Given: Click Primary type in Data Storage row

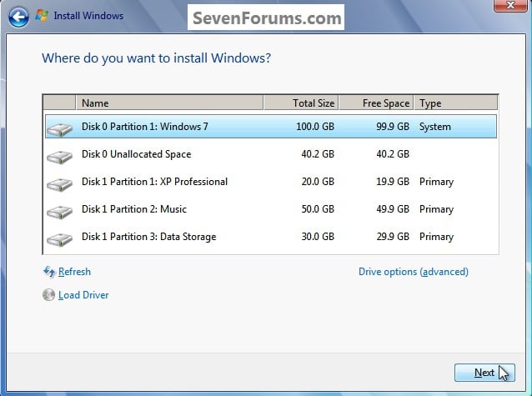Looking at the screenshot, I should [x=436, y=237].
